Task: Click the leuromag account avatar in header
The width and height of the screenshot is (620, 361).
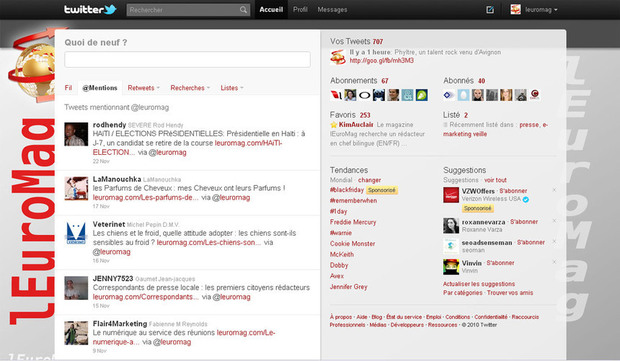Action: point(516,9)
